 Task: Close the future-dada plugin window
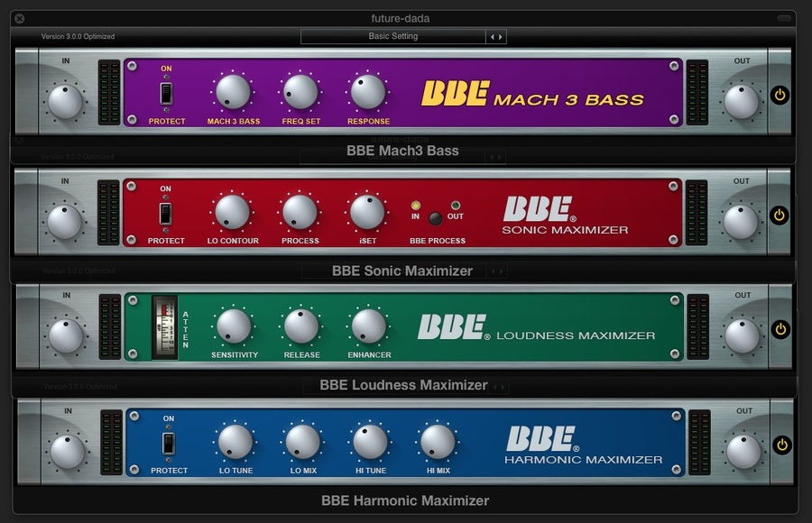coord(19,19)
